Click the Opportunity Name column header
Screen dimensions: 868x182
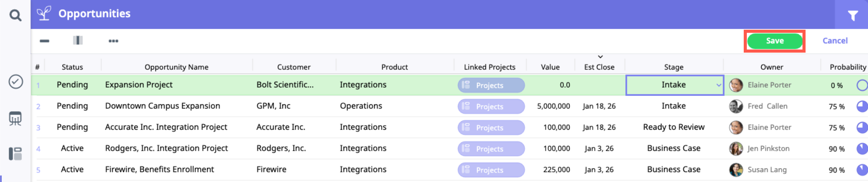click(x=176, y=67)
